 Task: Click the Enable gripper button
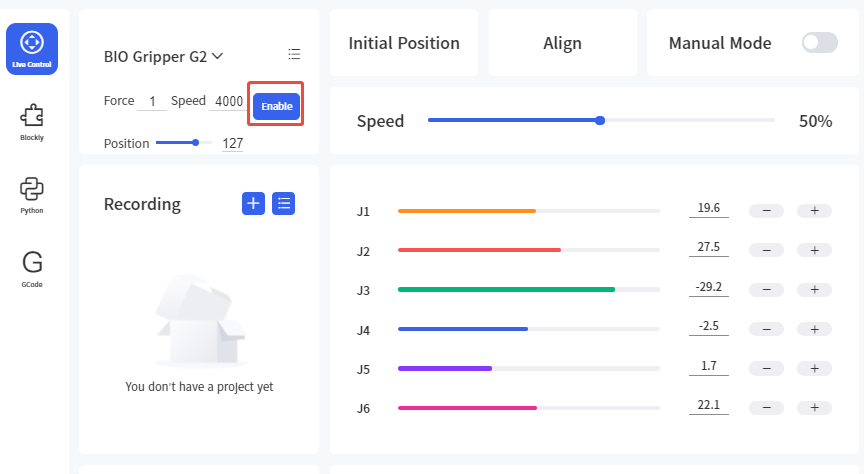coord(277,106)
